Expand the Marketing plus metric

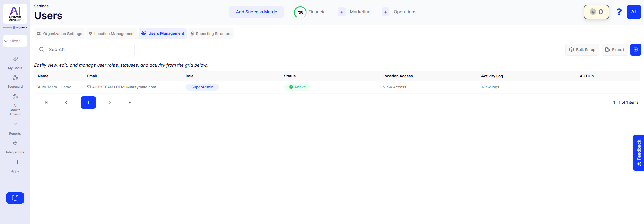(x=341, y=12)
